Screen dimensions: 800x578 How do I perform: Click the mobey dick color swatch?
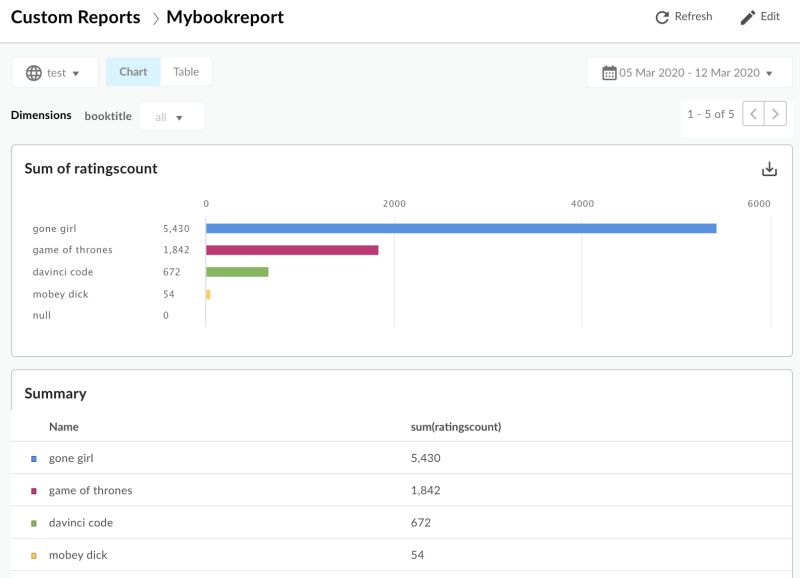click(x=32, y=554)
